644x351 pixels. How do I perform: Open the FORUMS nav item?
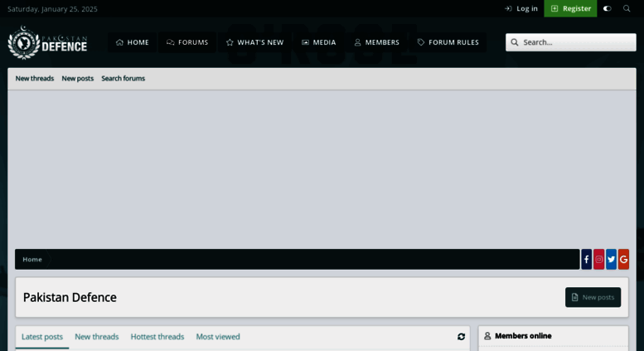coord(187,42)
